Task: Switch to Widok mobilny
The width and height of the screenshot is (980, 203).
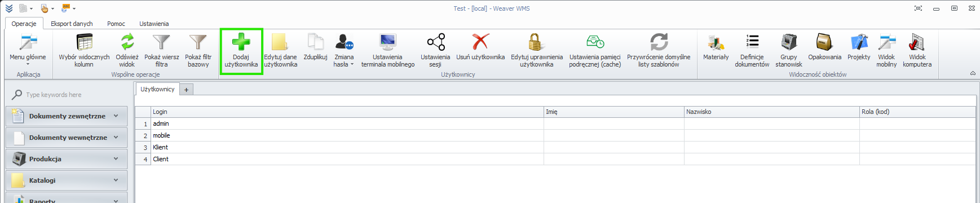Action: tap(886, 50)
